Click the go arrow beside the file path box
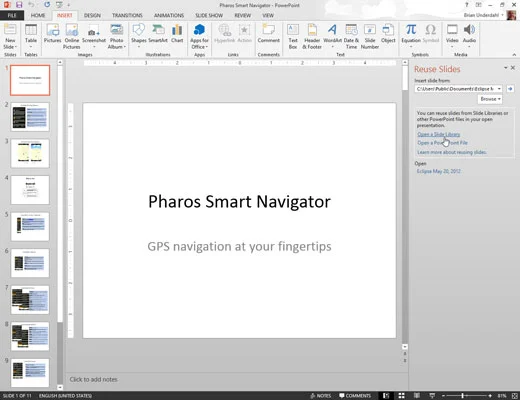The width and height of the screenshot is (520, 400). (x=510, y=89)
